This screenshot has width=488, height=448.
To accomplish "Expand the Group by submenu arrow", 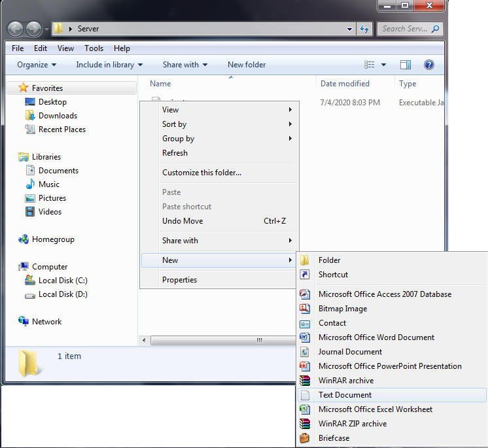I will pos(290,138).
